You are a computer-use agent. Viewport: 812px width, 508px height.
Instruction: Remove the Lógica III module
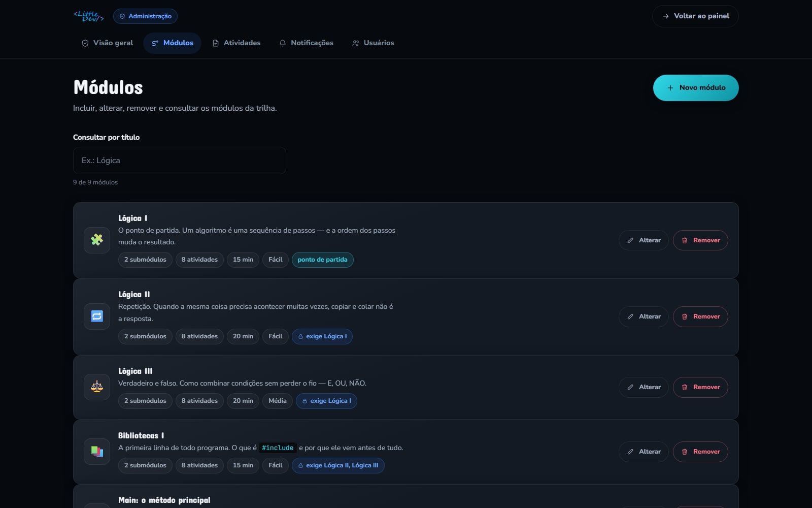tap(700, 387)
